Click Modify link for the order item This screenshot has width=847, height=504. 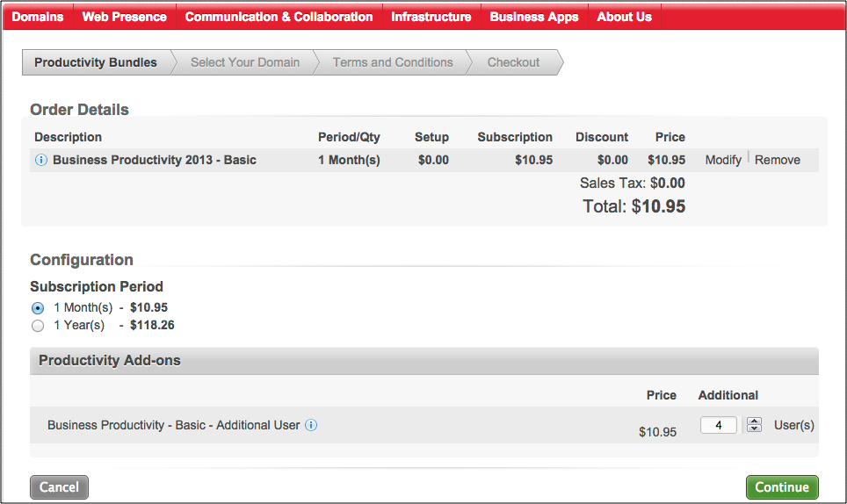723,160
